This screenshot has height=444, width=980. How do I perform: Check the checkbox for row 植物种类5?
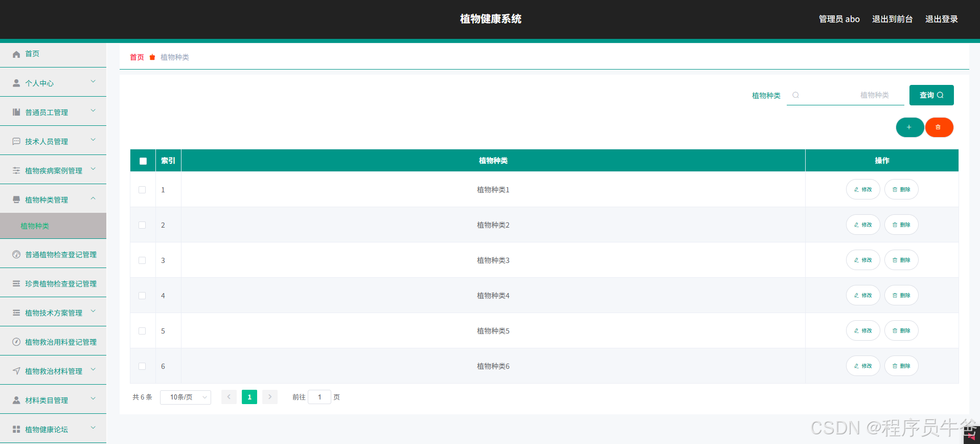[142, 331]
